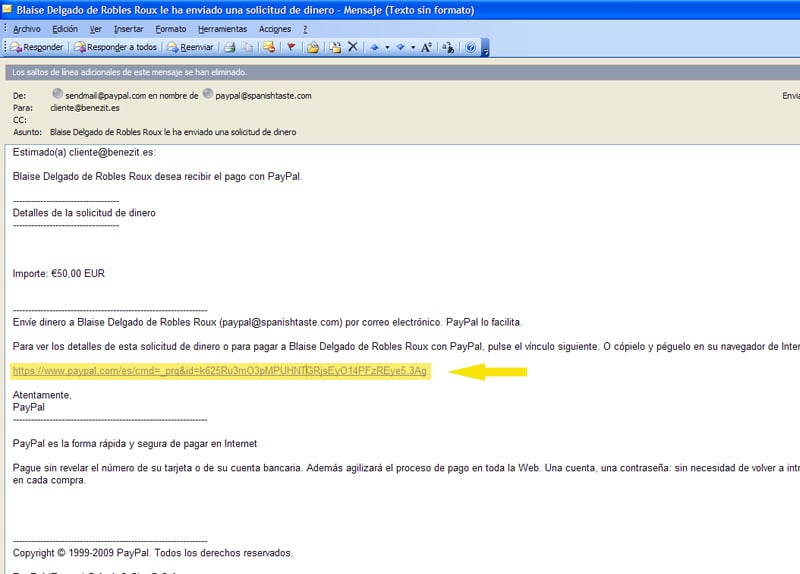Click the font size A icon
Screen dimensions: 800x574
426,47
